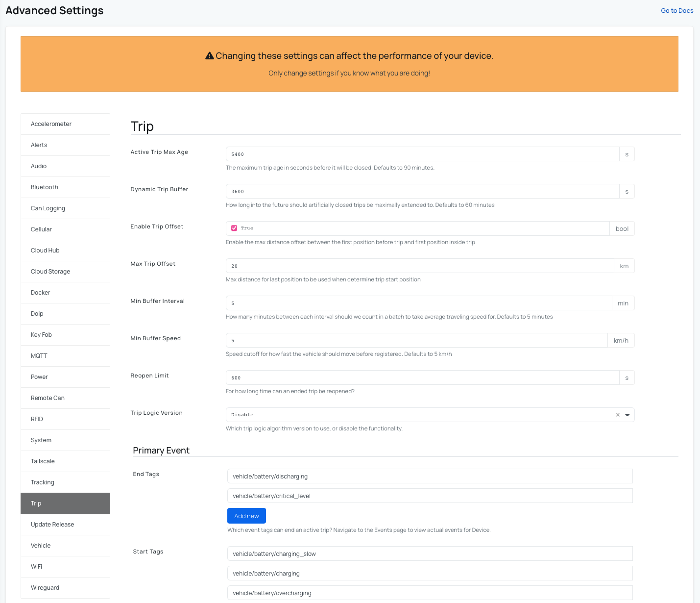Expand the Trip Logic Version dropdown arrow
Screen dimensions: 700x603
628,415
